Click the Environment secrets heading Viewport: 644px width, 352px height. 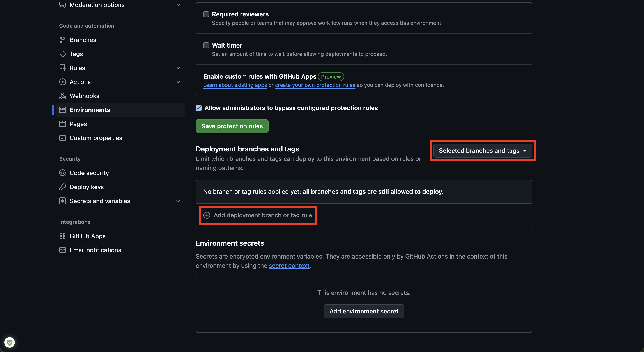(230, 243)
